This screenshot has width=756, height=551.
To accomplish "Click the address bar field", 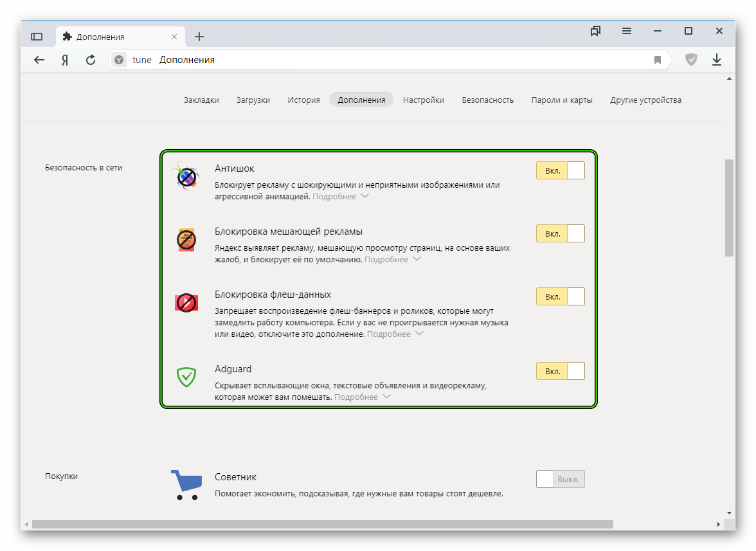I will pyautogui.click(x=386, y=60).
